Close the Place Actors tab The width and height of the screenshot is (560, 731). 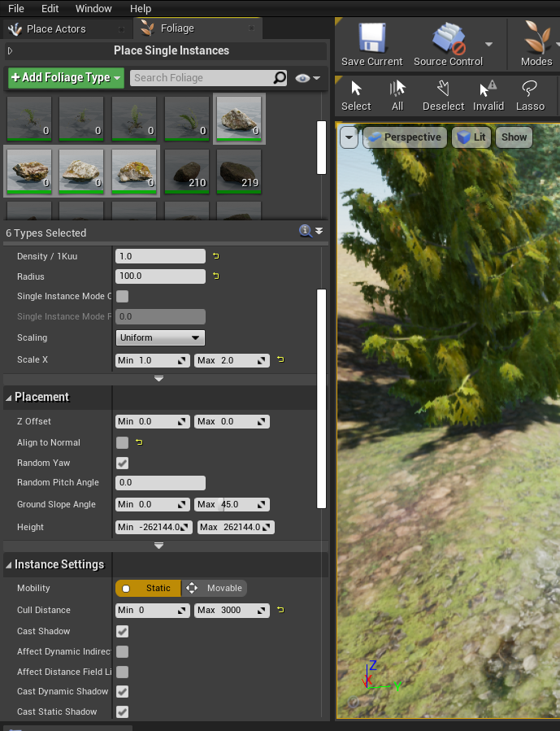(122, 29)
